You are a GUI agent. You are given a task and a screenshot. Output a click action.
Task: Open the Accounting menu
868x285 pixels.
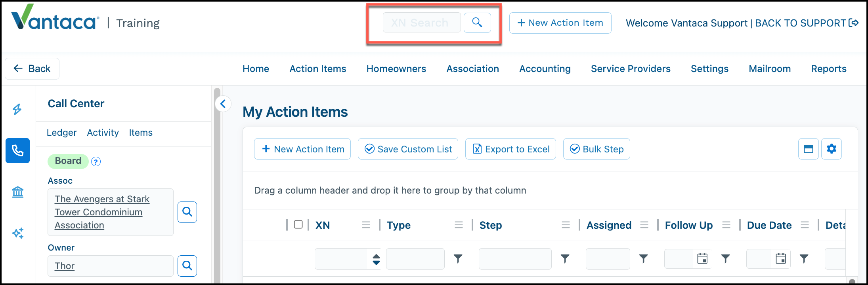545,68
